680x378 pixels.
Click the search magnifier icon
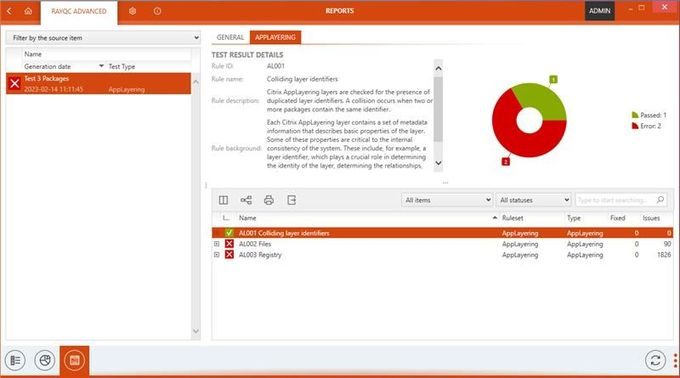click(660, 199)
